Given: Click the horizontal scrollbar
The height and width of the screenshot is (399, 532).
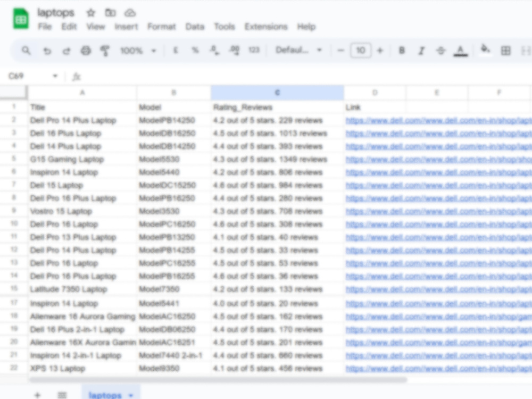Looking at the screenshot, I should pos(218,380).
